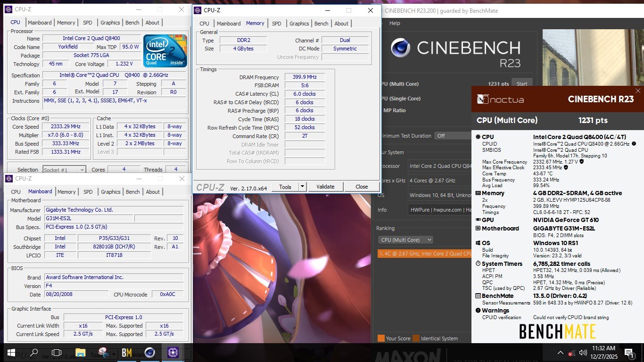Start the CPU Multi Core benchmark
644x362 pixels.
pyautogui.click(x=522, y=84)
